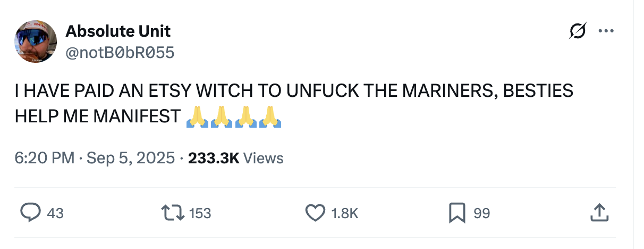644x249 pixels.
Task: Open the Absolute Unit display name link
Action: [118, 31]
